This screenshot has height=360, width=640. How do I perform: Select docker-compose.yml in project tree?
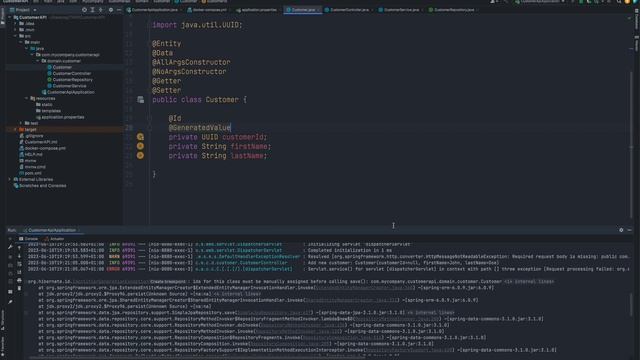[42, 148]
